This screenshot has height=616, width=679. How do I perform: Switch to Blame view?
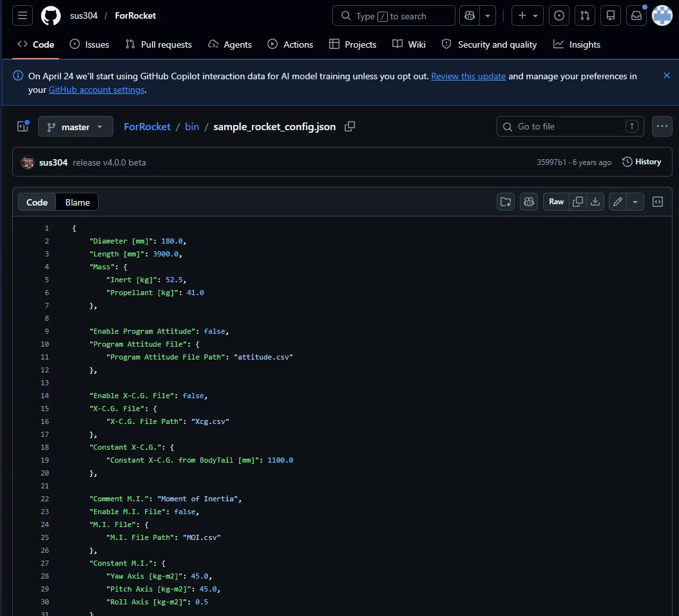(77, 202)
